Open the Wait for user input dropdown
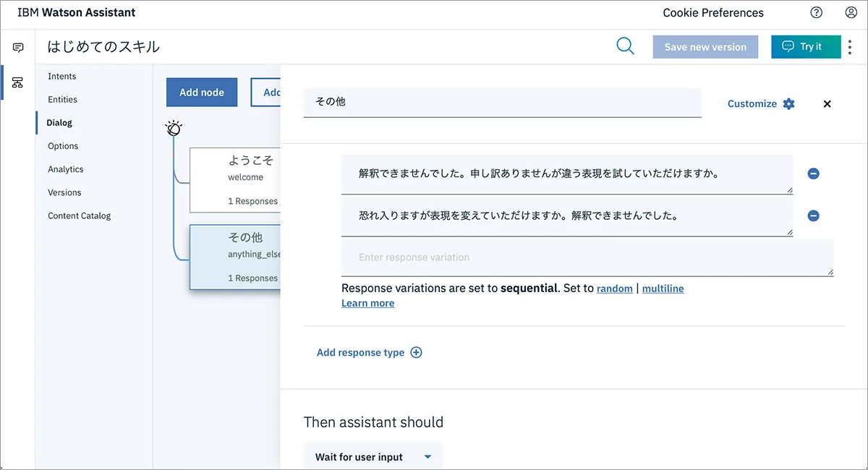This screenshot has width=868, height=470. click(x=373, y=456)
